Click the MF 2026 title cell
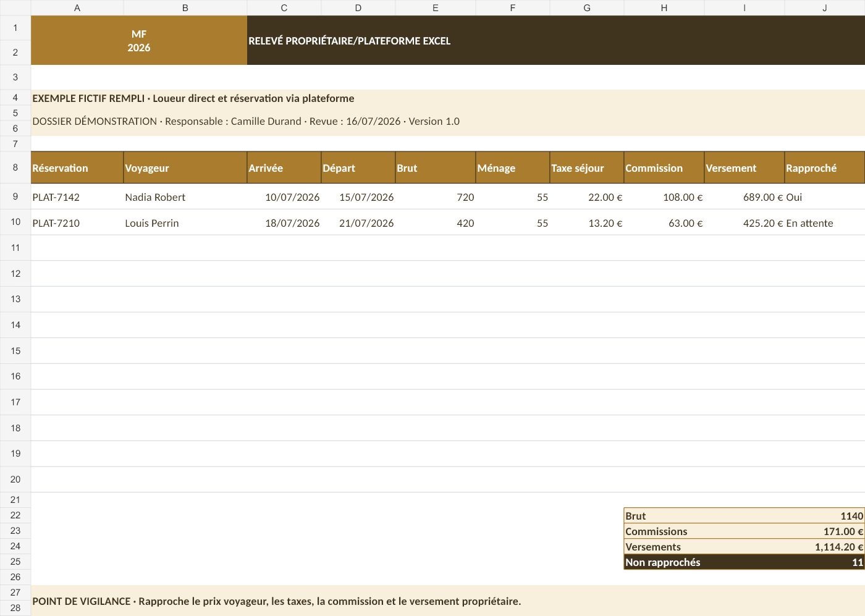 coord(139,41)
